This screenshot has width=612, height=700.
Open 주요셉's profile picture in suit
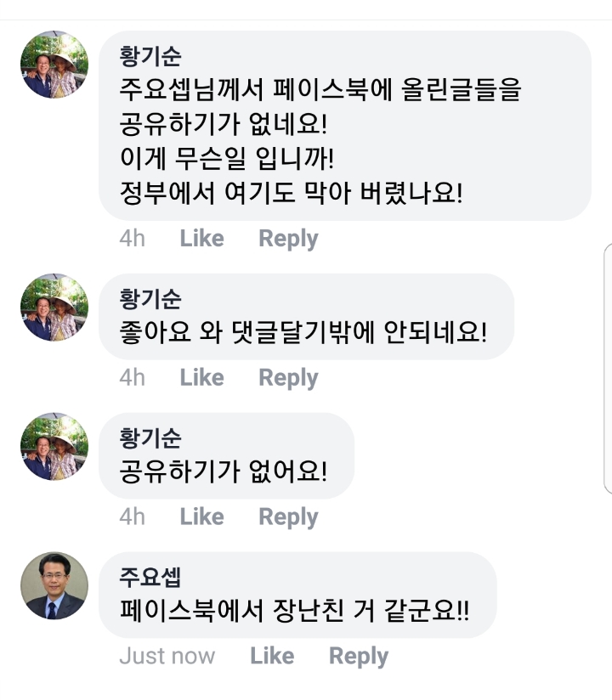pos(54,586)
